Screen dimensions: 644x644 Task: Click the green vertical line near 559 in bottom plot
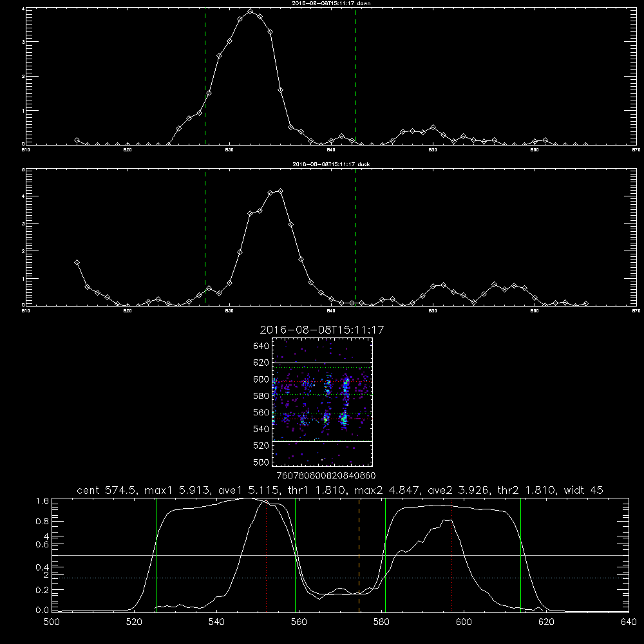[x=296, y=555]
